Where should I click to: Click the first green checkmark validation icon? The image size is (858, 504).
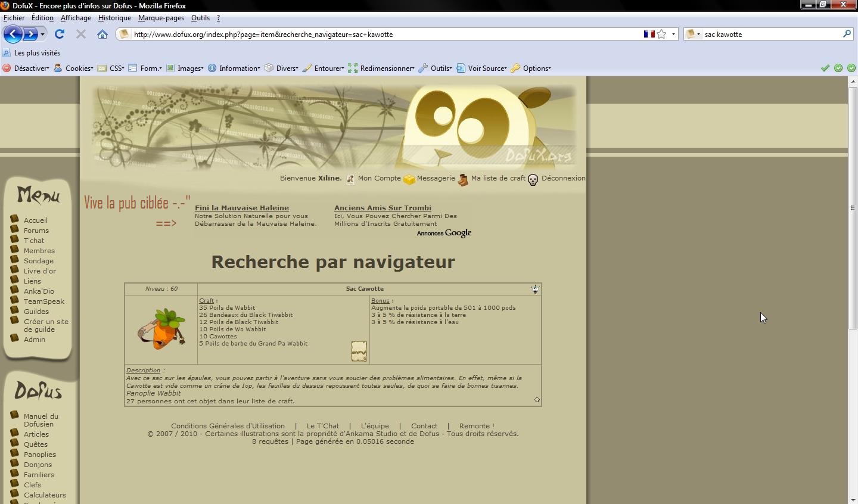(x=825, y=68)
